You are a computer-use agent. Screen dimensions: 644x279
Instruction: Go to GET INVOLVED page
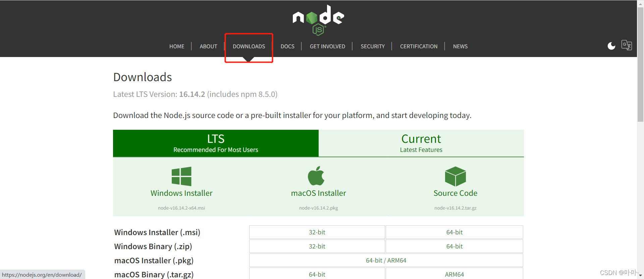click(x=327, y=46)
